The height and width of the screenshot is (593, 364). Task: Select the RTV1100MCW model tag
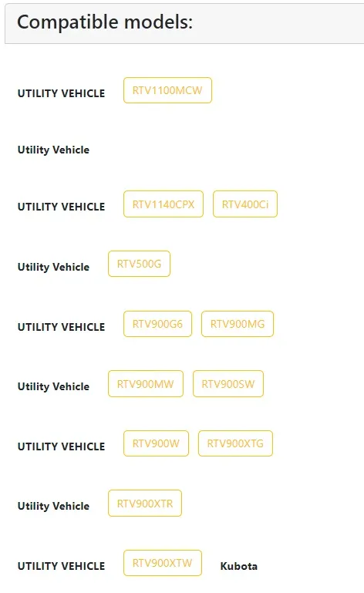(167, 90)
